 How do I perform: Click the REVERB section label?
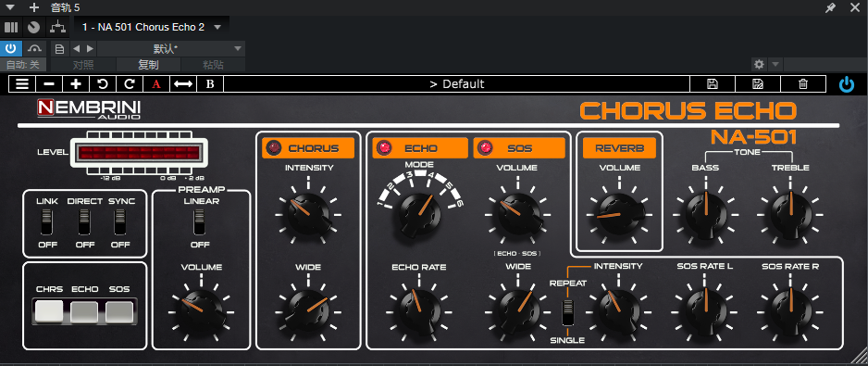tap(619, 148)
